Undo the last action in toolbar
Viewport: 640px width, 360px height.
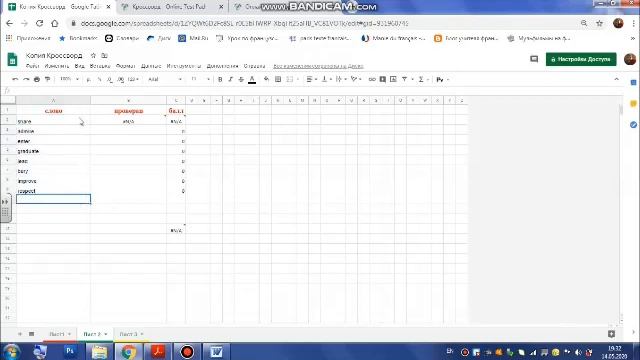pos(15,79)
